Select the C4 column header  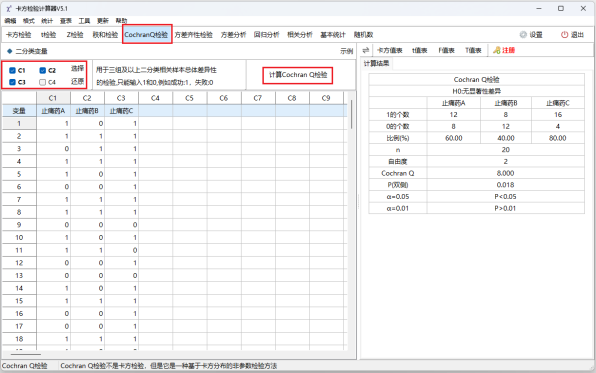tap(155, 98)
